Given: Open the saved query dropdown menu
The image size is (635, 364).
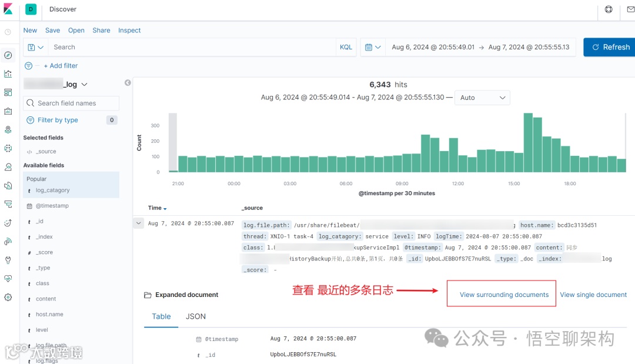Looking at the screenshot, I should tap(36, 47).
